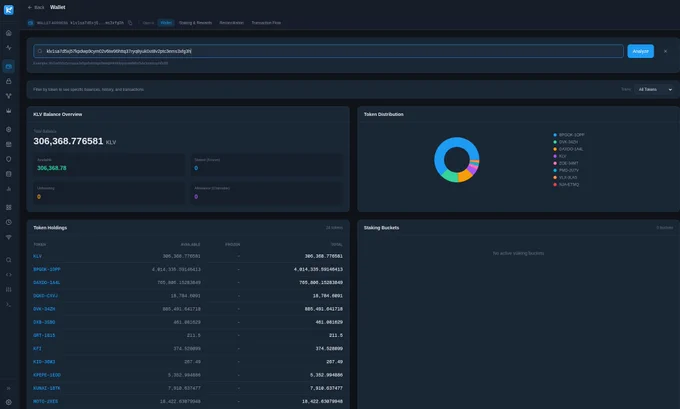The image size is (680, 409).
Task: Open the token link on the 7,910.637477 row
Action: [x=46, y=388]
